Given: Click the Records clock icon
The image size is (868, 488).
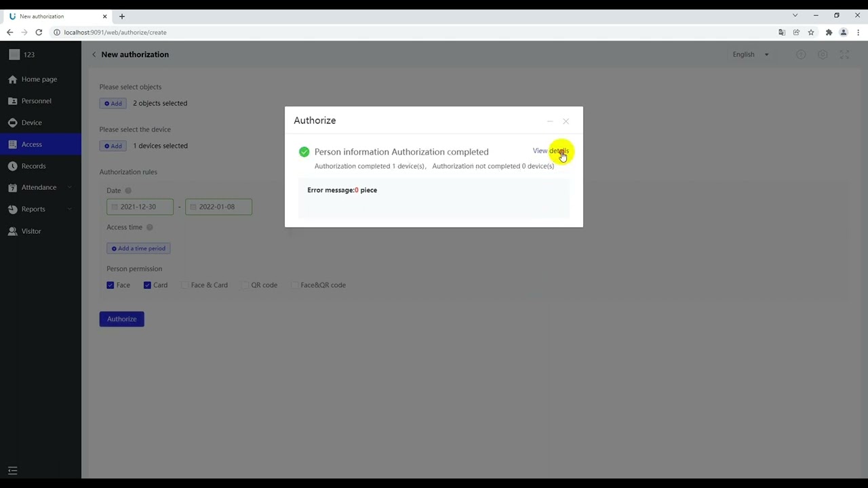Looking at the screenshot, I should click(x=12, y=166).
